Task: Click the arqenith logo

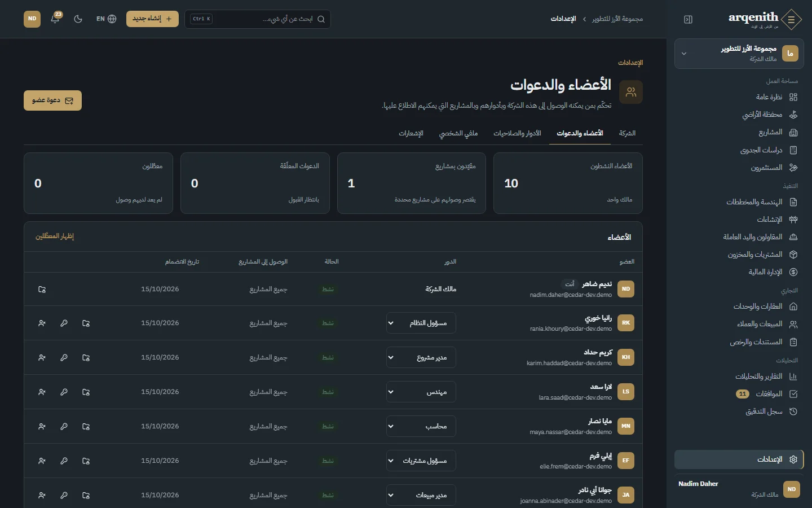Action: pos(765,19)
